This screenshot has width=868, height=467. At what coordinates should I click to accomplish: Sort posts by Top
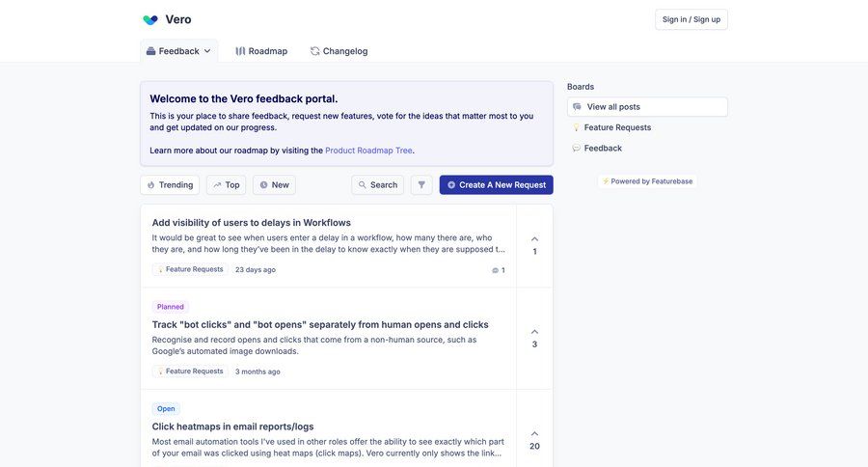tap(226, 184)
